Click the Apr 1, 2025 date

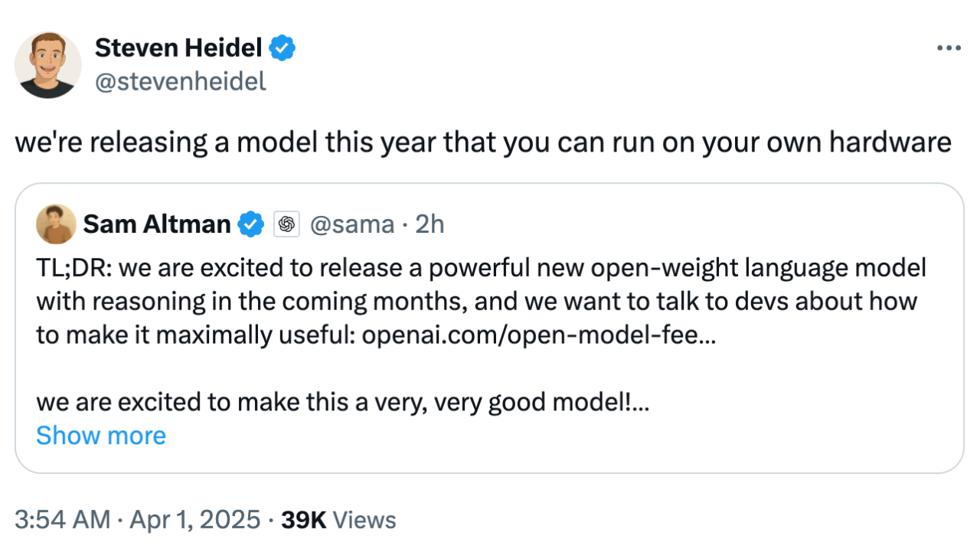click(x=195, y=520)
